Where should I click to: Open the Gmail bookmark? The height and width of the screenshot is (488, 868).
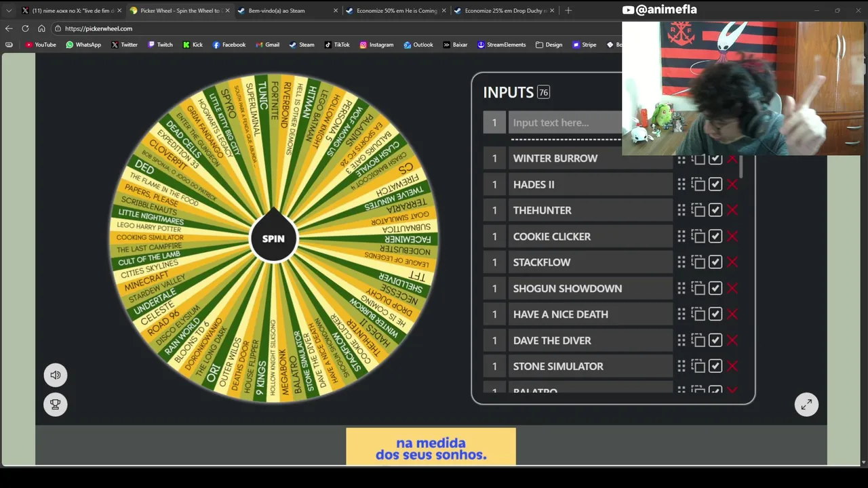point(267,45)
